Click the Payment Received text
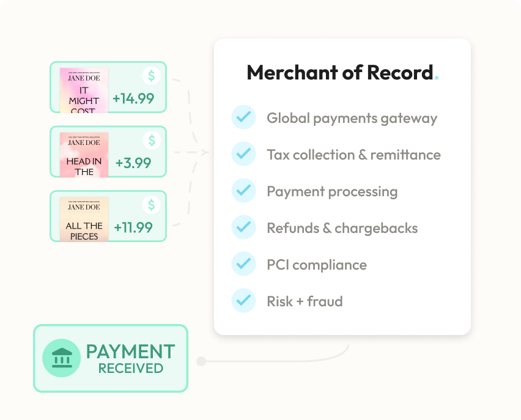 click(x=130, y=358)
